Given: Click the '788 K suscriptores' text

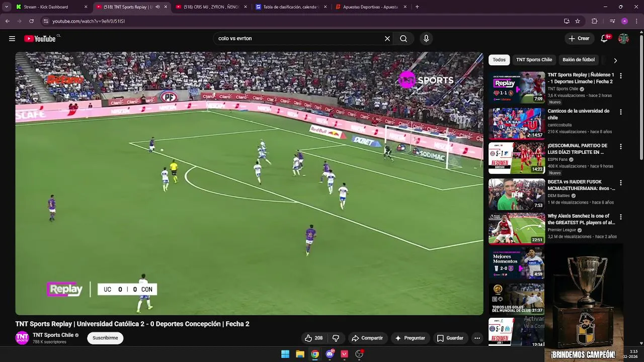Looking at the screenshot, I should point(49,342).
